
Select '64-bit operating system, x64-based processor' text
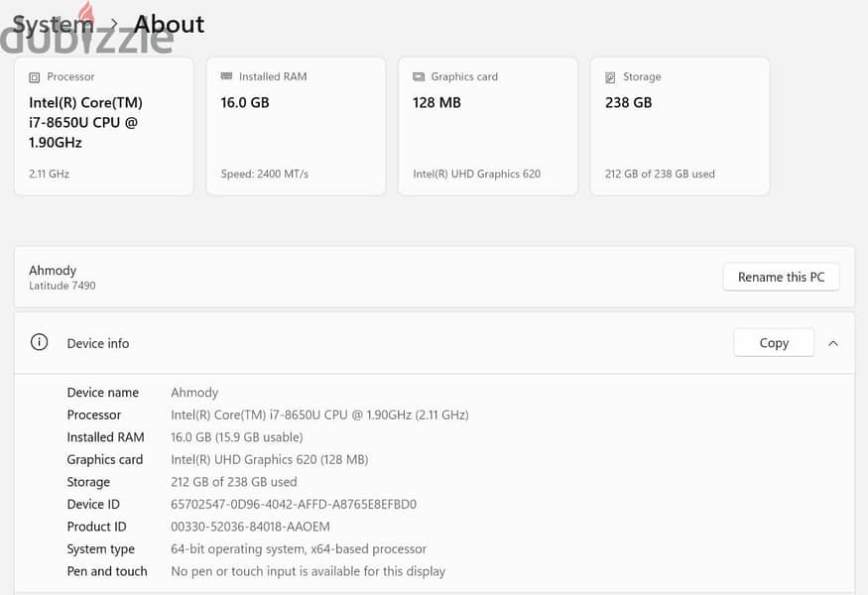(x=299, y=549)
